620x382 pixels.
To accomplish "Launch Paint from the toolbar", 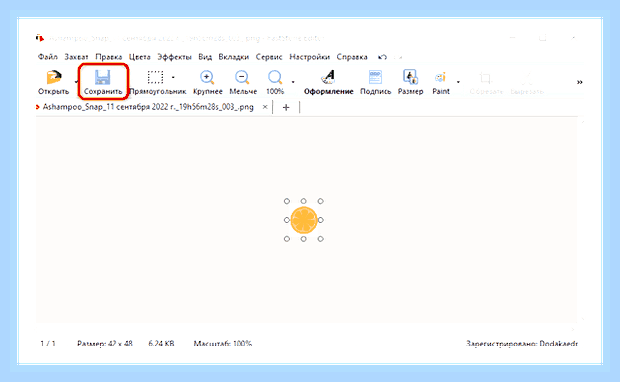I will (440, 78).
